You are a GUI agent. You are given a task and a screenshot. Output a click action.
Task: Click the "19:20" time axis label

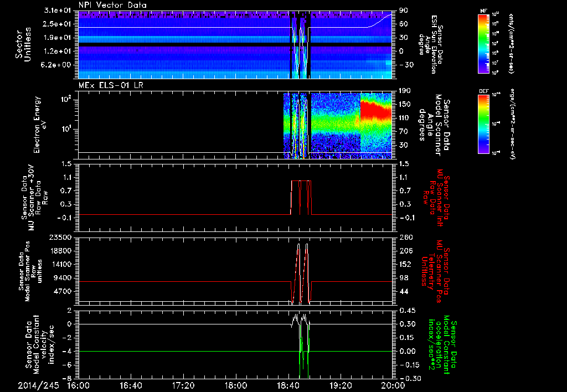pos(341,385)
